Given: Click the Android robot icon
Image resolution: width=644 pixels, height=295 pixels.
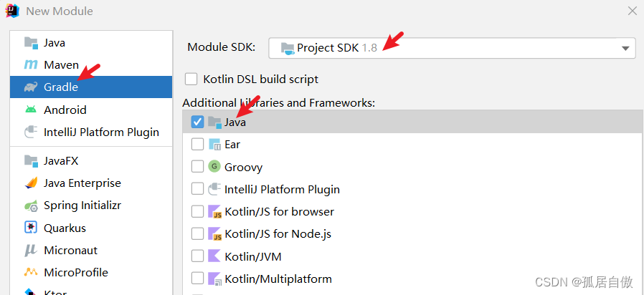Looking at the screenshot, I should pyautogui.click(x=31, y=110).
